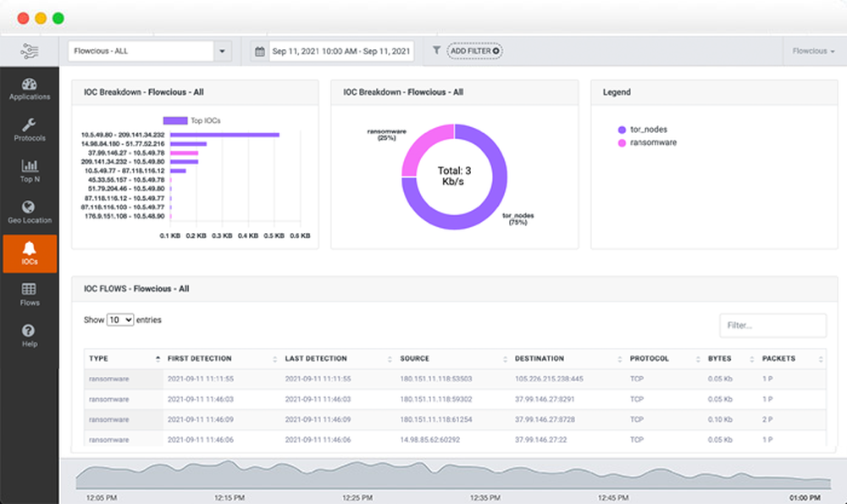The height and width of the screenshot is (504, 847).
Task: Open the Protocols wrench icon
Action: (29, 125)
